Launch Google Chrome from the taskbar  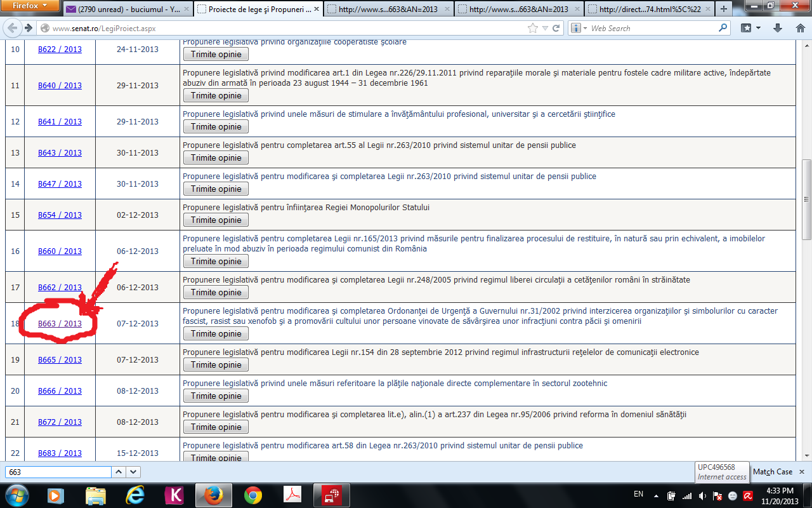pyautogui.click(x=253, y=495)
